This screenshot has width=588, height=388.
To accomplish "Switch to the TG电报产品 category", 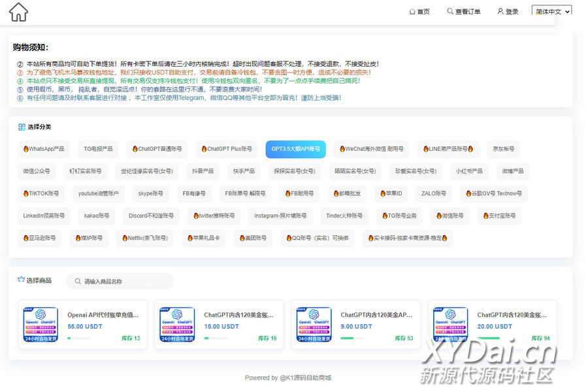I will pos(98,149).
